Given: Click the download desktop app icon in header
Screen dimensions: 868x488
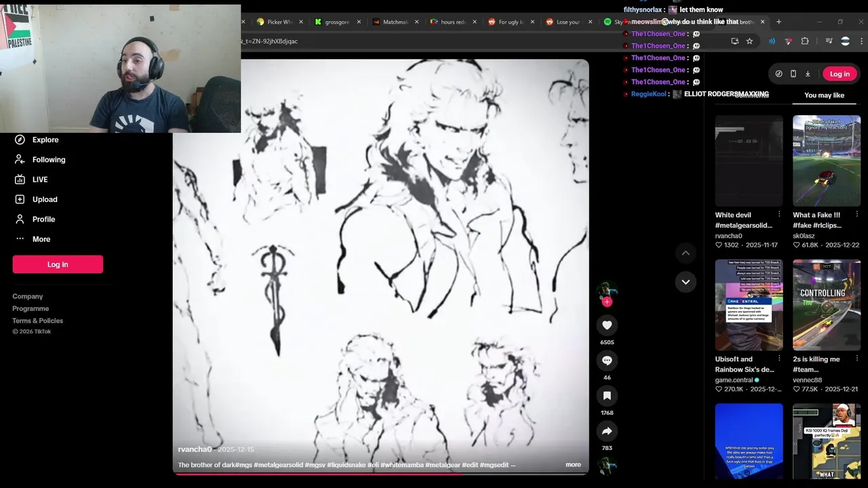Looking at the screenshot, I should [x=808, y=74].
